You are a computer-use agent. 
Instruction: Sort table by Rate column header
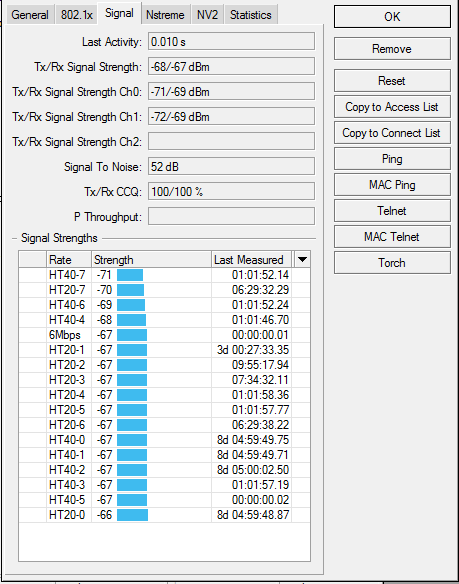click(x=69, y=260)
